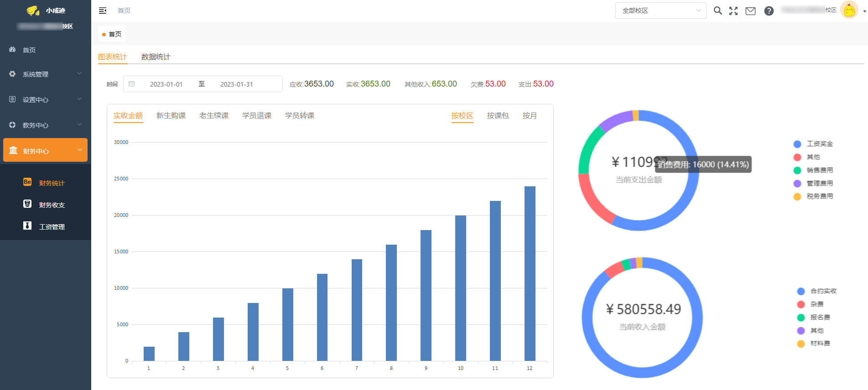The height and width of the screenshot is (390, 868).
Task: Click the start date field 2023-01-01
Action: click(x=166, y=84)
